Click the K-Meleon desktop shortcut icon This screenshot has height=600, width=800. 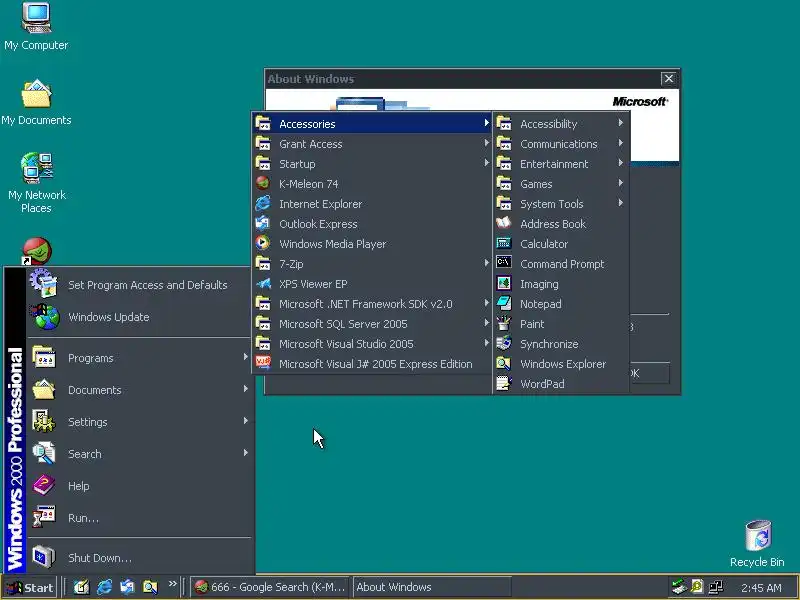click(36, 251)
